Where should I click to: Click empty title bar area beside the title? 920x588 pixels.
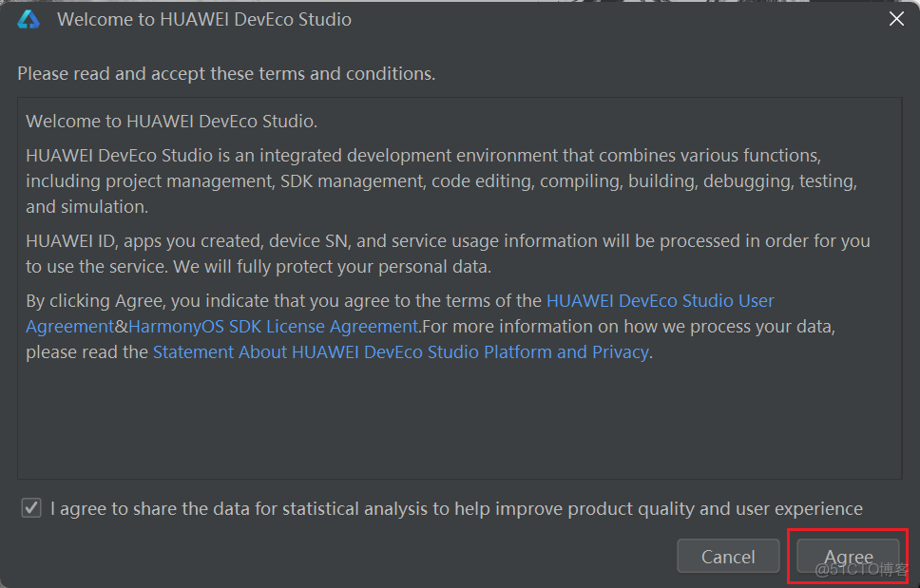tap(618, 20)
